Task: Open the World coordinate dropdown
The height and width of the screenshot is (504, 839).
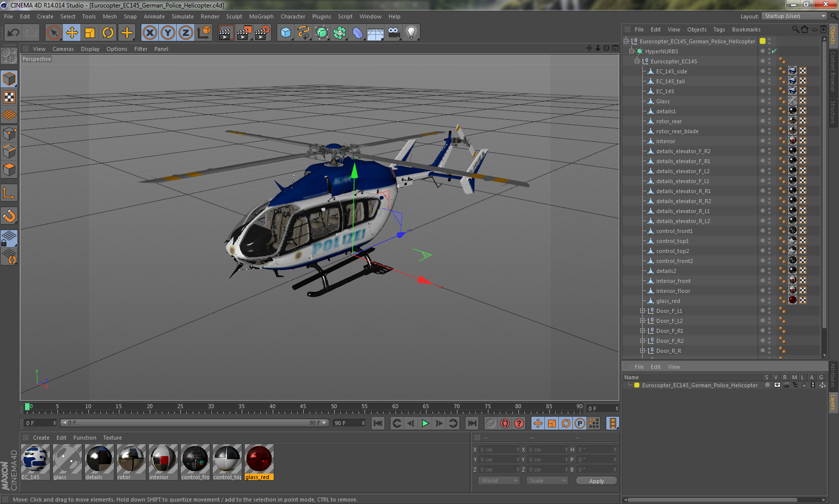Action: click(499, 481)
